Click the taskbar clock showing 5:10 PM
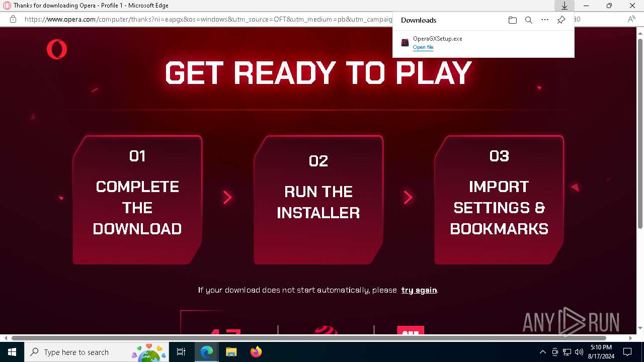The height and width of the screenshot is (362, 644). tap(601, 352)
